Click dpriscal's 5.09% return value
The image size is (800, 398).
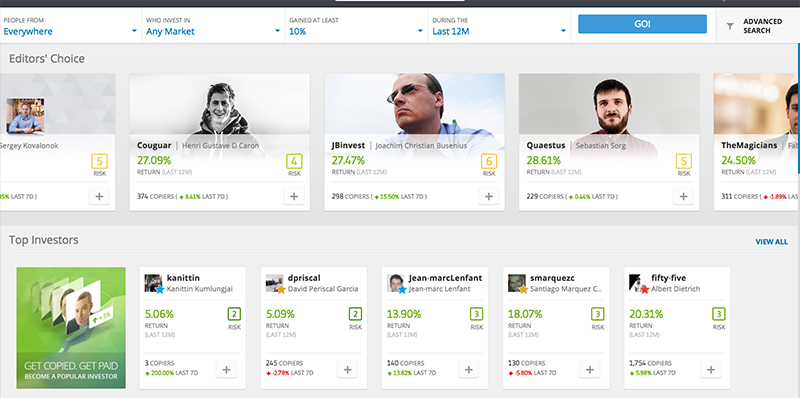tap(281, 314)
